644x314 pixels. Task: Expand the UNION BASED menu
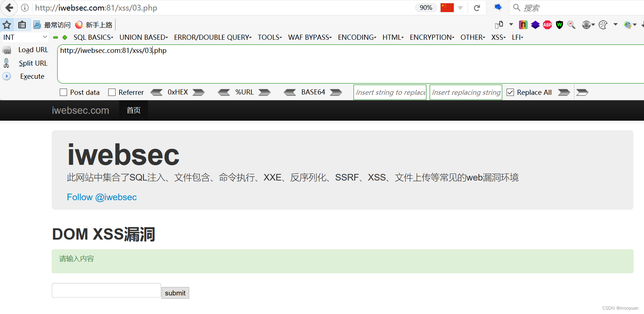pos(144,37)
